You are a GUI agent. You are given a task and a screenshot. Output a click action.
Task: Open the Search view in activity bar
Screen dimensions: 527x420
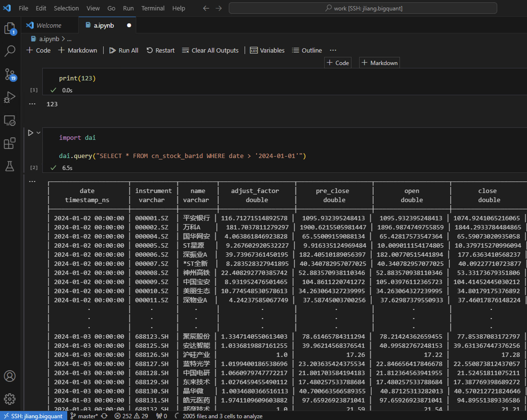[10, 51]
